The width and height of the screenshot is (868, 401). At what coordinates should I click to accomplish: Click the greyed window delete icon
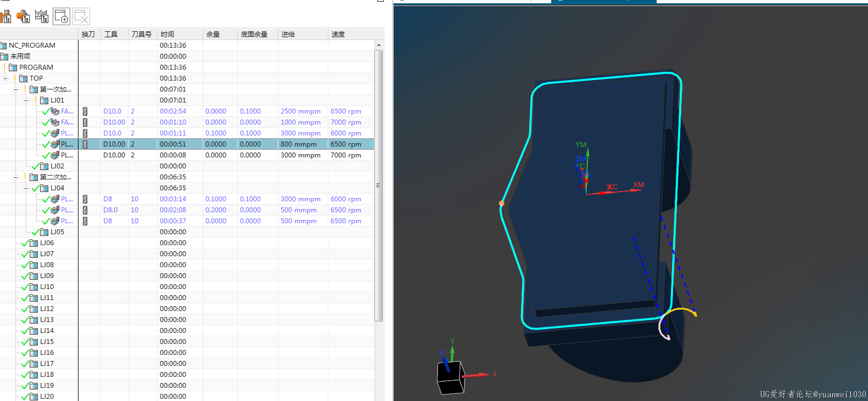[81, 16]
